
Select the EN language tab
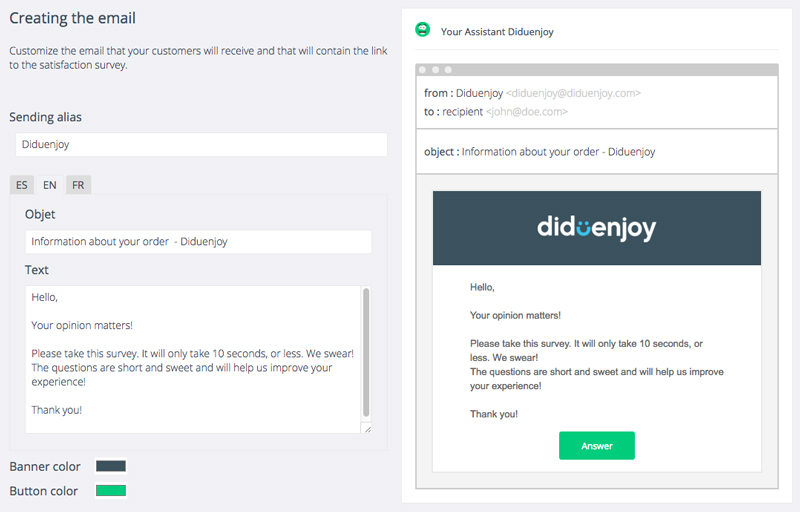(x=49, y=185)
